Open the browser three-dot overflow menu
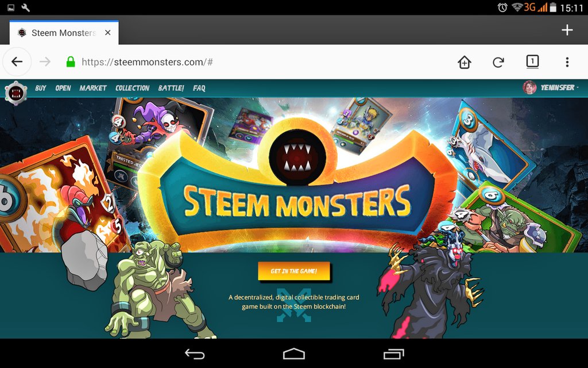Screen dimensions: 588x368 (x=567, y=62)
